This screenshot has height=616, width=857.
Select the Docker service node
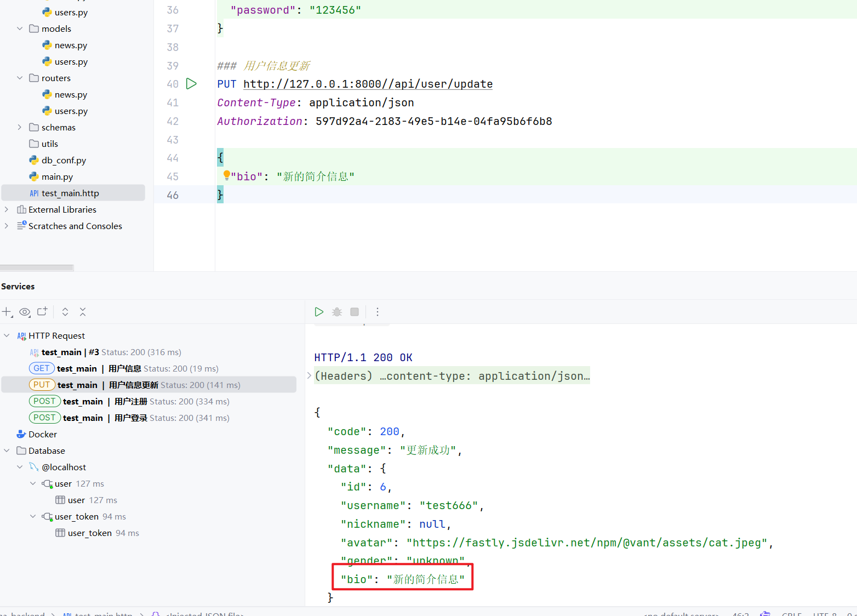coord(43,434)
